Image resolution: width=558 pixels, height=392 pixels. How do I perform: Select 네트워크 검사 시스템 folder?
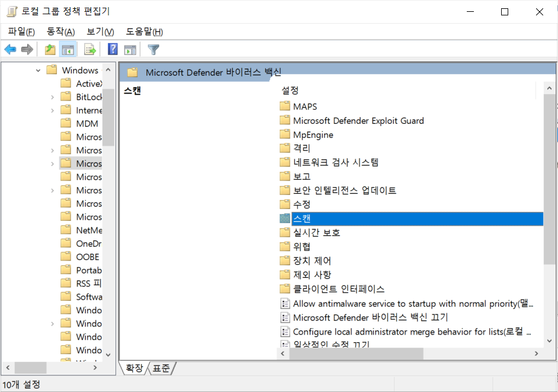336,163
